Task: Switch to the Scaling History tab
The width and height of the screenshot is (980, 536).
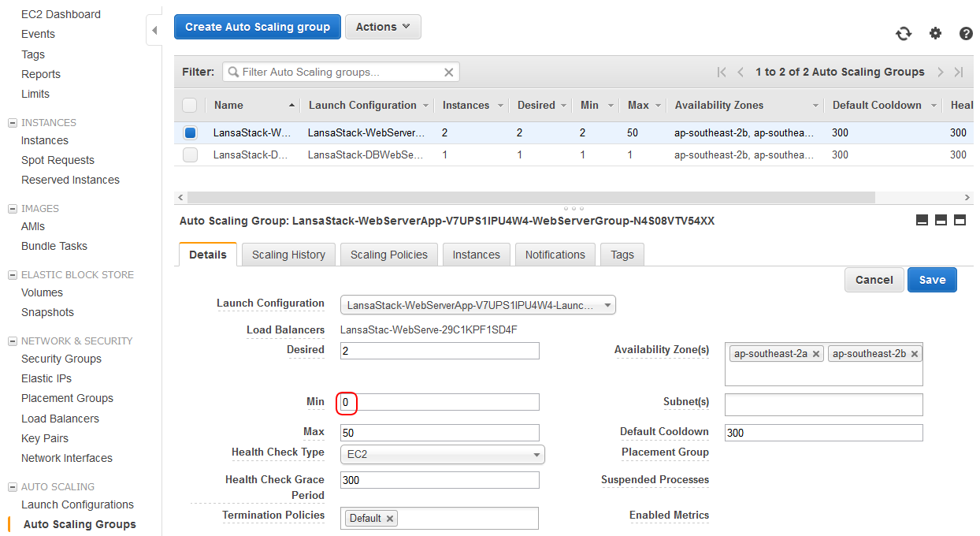Action: coord(288,255)
